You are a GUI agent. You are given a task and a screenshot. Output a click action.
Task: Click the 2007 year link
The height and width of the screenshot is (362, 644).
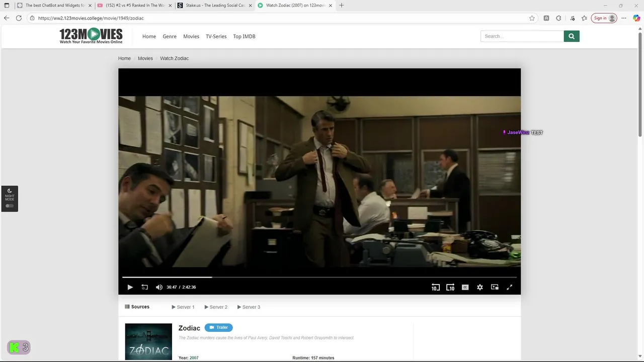coord(194,358)
